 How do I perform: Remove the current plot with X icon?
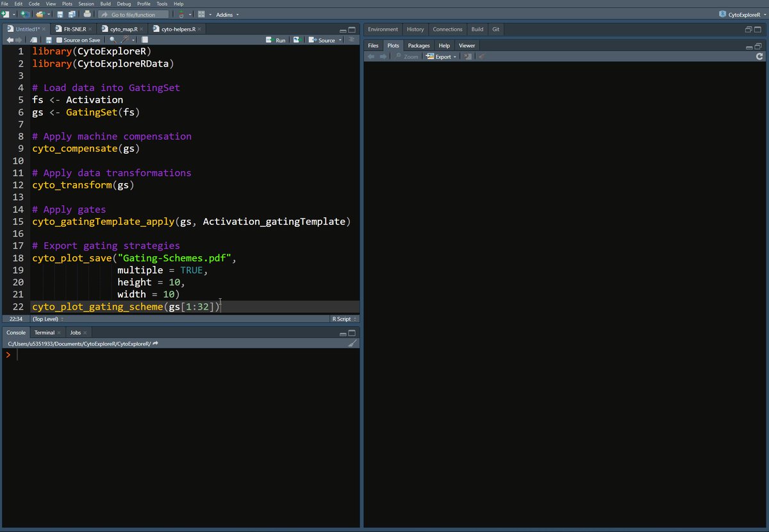[x=468, y=56]
